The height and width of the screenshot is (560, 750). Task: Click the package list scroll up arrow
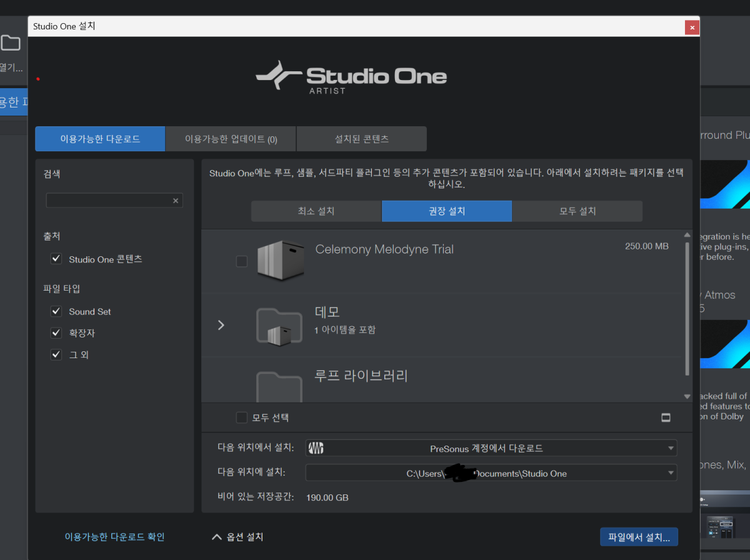(687, 235)
